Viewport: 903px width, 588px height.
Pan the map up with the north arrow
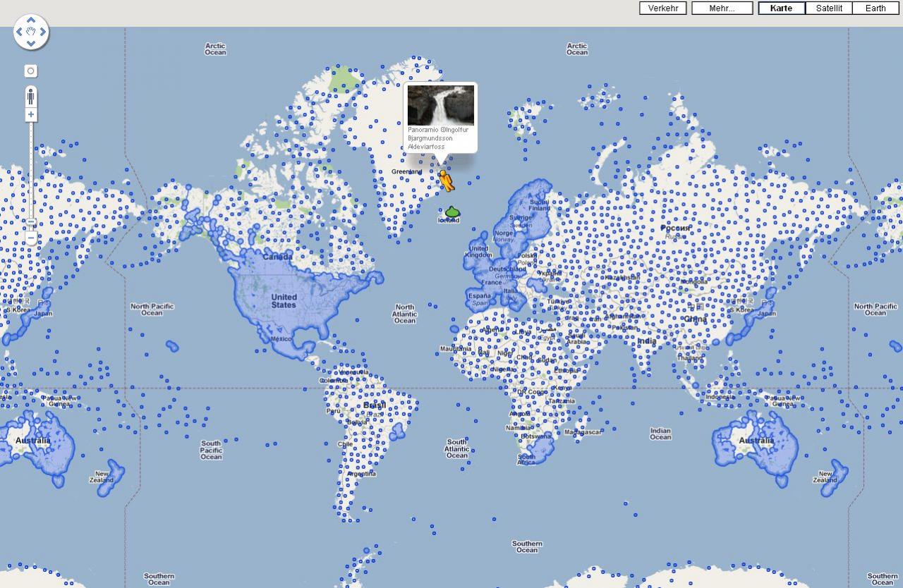pyautogui.click(x=31, y=20)
